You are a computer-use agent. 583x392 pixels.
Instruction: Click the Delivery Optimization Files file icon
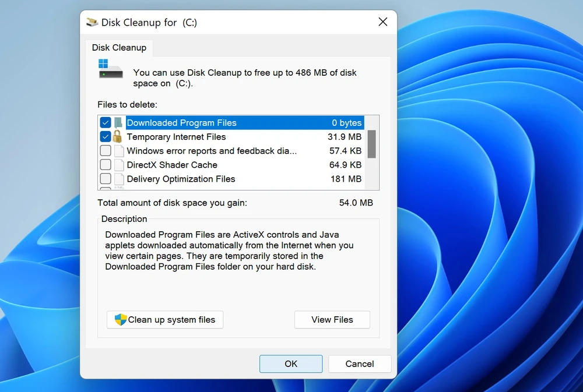tap(118, 179)
